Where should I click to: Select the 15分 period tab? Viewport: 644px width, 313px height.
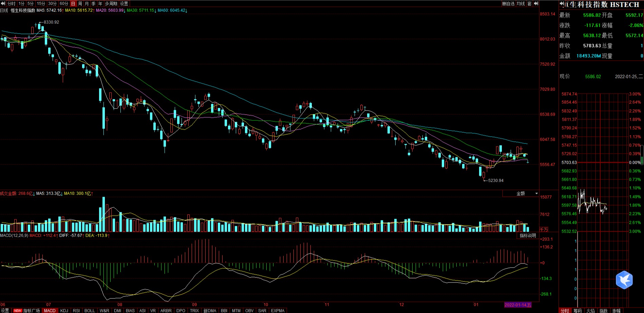click(x=41, y=3)
